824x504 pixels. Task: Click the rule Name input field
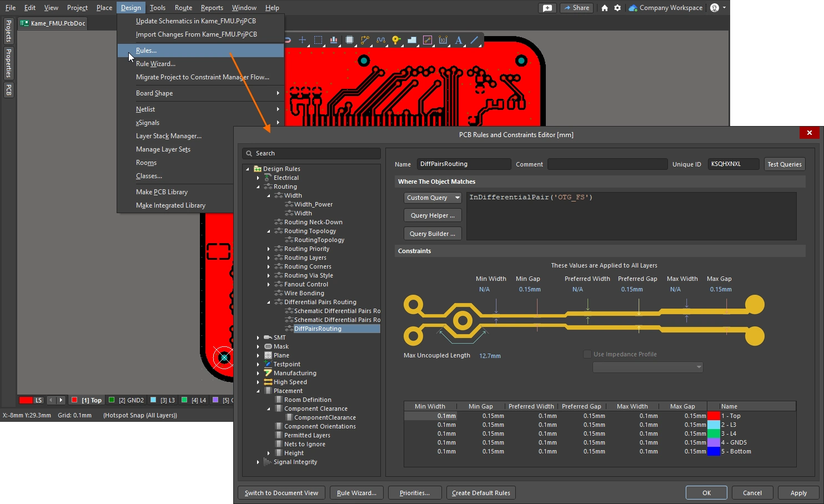point(464,164)
